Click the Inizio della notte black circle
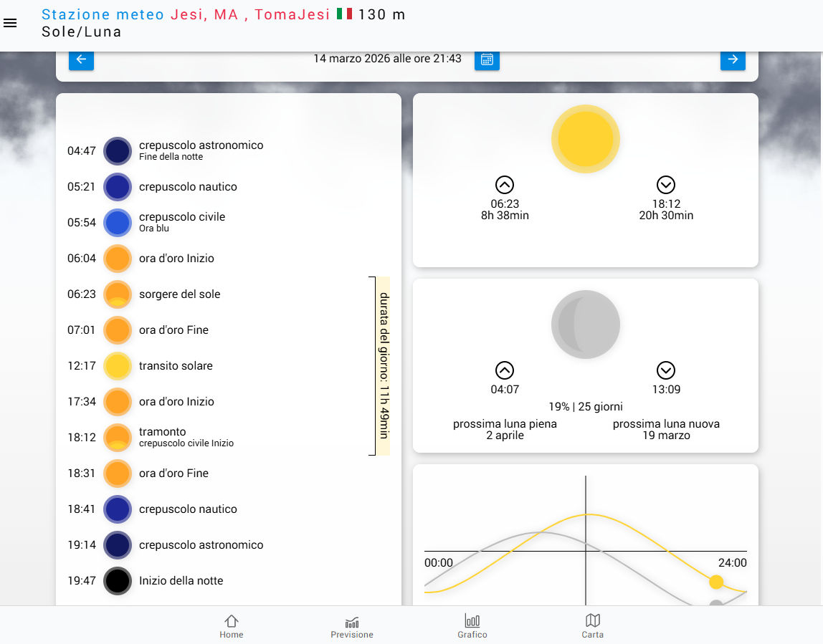This screenshot has width=823, height=644. (118, 581)
